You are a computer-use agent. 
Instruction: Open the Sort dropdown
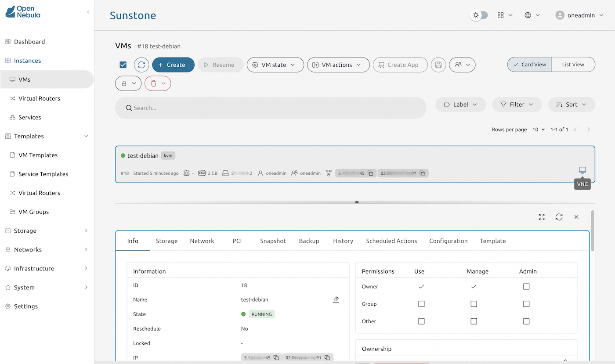[x=572, y=105]
